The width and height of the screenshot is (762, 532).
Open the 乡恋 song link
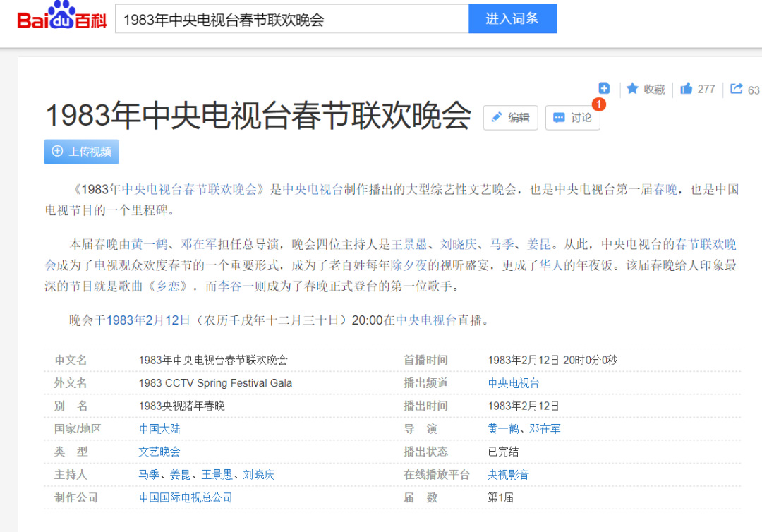(168, 286)
